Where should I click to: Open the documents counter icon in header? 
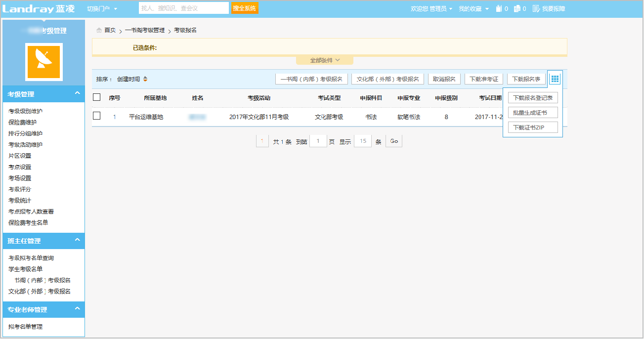517,8
